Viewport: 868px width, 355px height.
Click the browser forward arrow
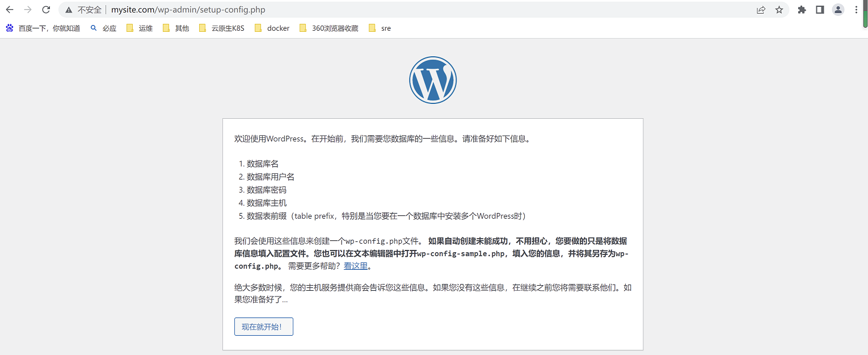click(28, 10)
